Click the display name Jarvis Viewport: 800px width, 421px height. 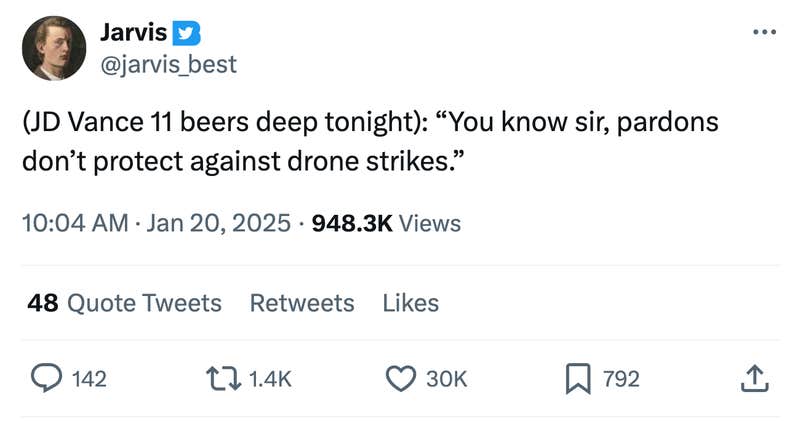click(134, 33)
